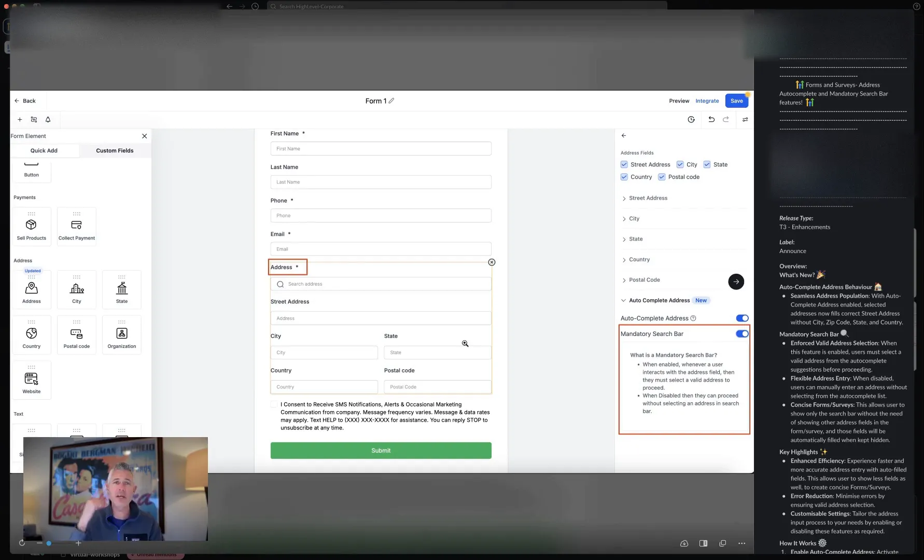This screenshot has height=560, width=924.
Task: Increase video size plus icon
Action: 78,543
